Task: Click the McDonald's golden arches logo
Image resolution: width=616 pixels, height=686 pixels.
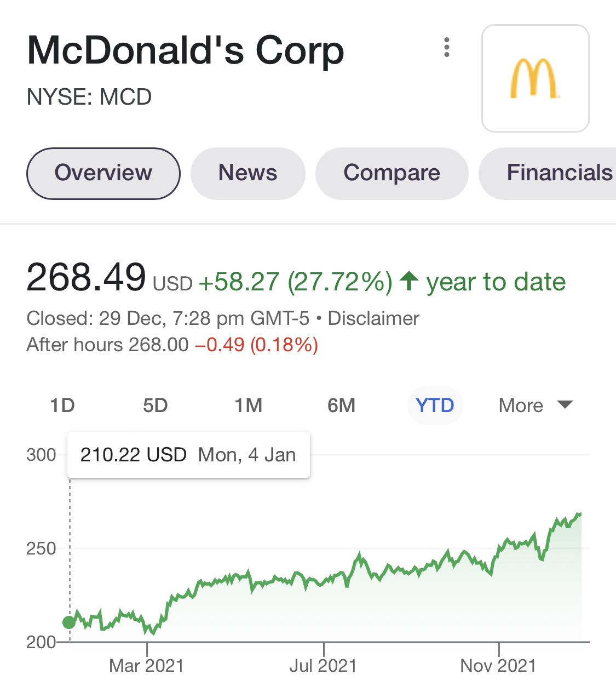Action: click(535, 78)
